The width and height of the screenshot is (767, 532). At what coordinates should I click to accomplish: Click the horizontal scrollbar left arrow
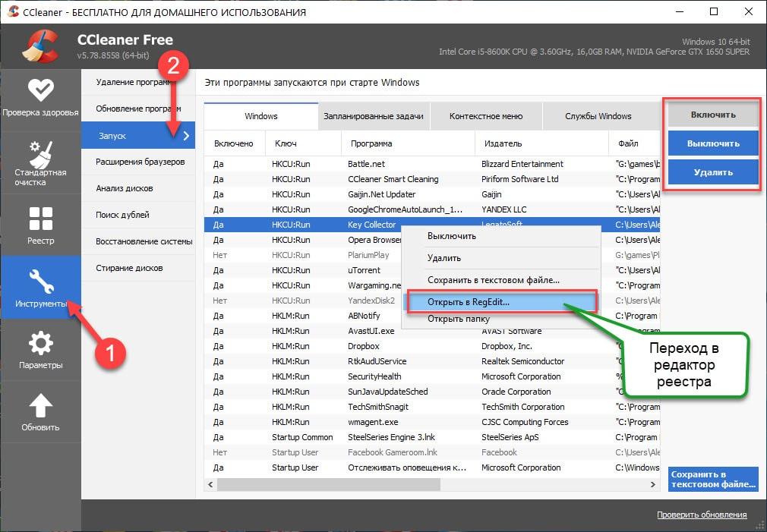click(211, 485)
